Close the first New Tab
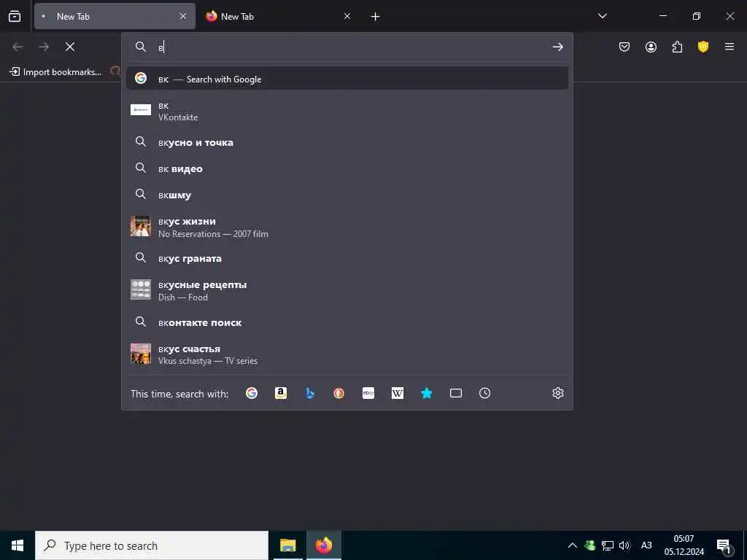The height and width of the screenshot is (560, 747). (183, 16)
